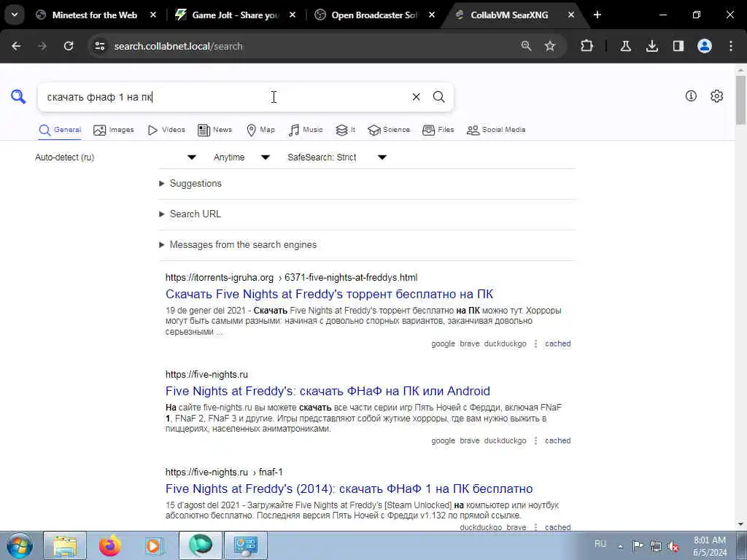
Task: Click the network tray icon
Action: pyautogui.click(x=656, y=545)
